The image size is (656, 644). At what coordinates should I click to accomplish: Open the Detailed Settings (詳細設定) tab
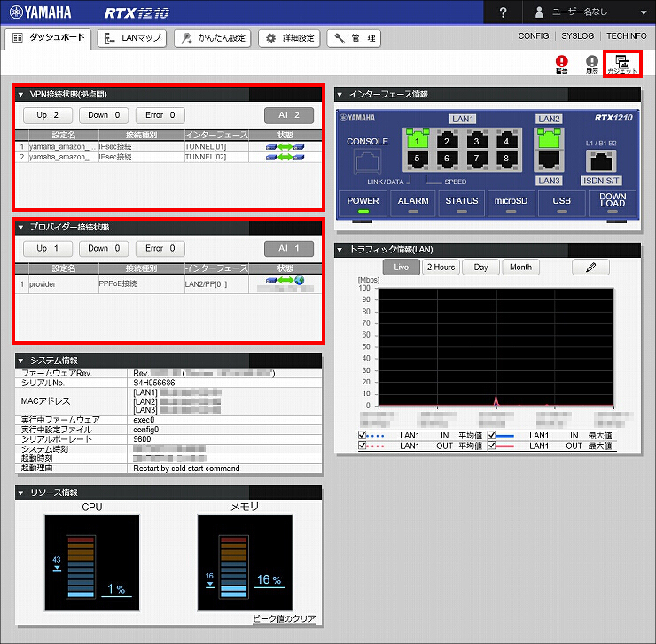(290, 38)
